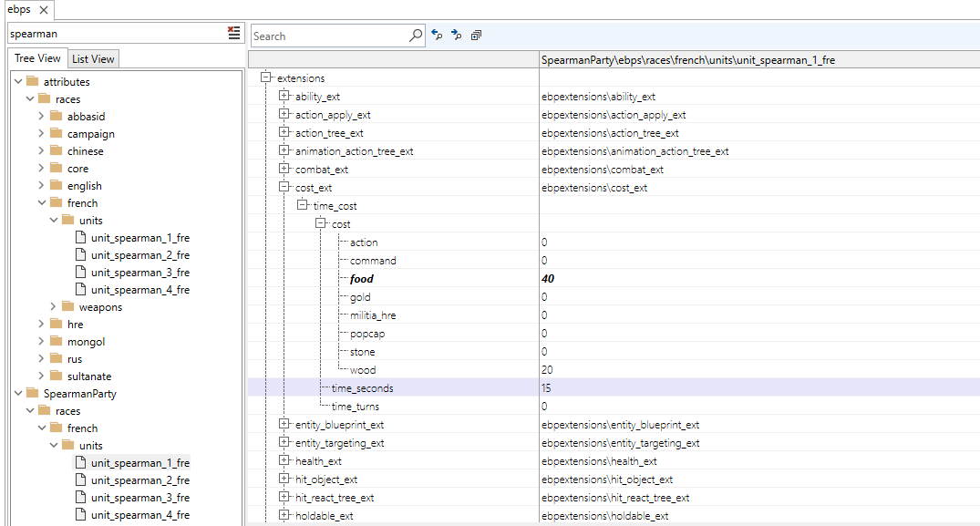Clear the spearman filter text

tap(233, 33)
